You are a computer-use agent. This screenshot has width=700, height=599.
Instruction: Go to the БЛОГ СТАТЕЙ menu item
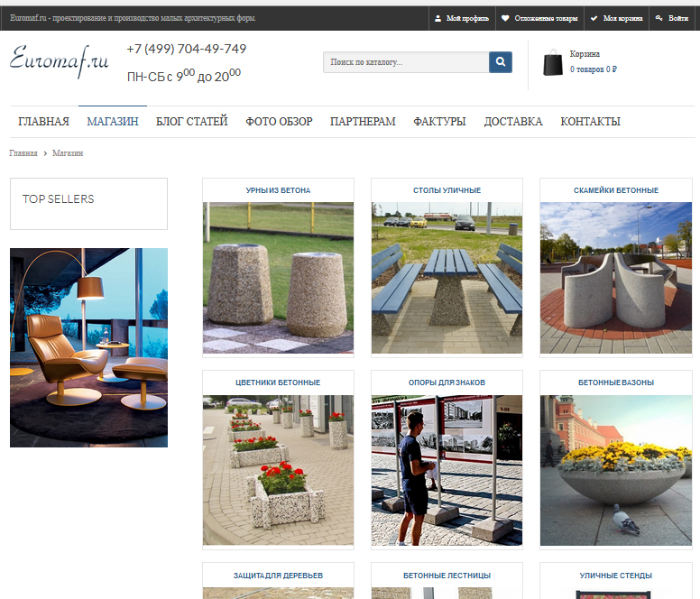(191, 122)
